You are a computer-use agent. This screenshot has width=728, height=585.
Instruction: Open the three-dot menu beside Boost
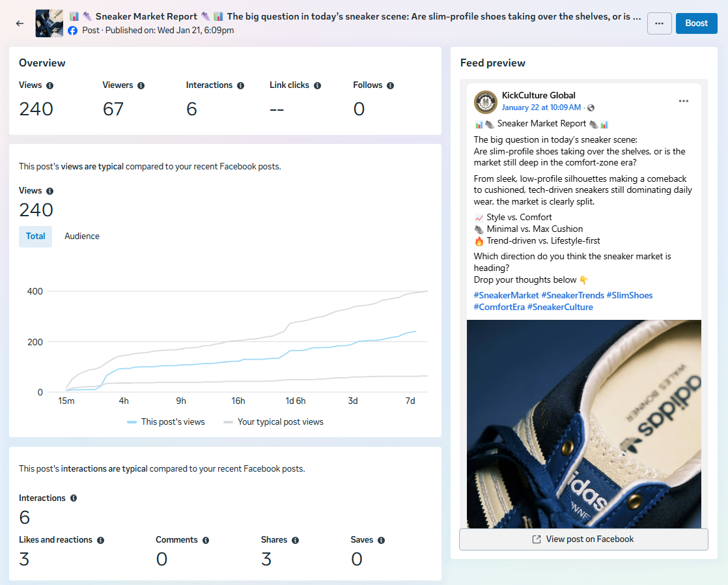(659, 23)
